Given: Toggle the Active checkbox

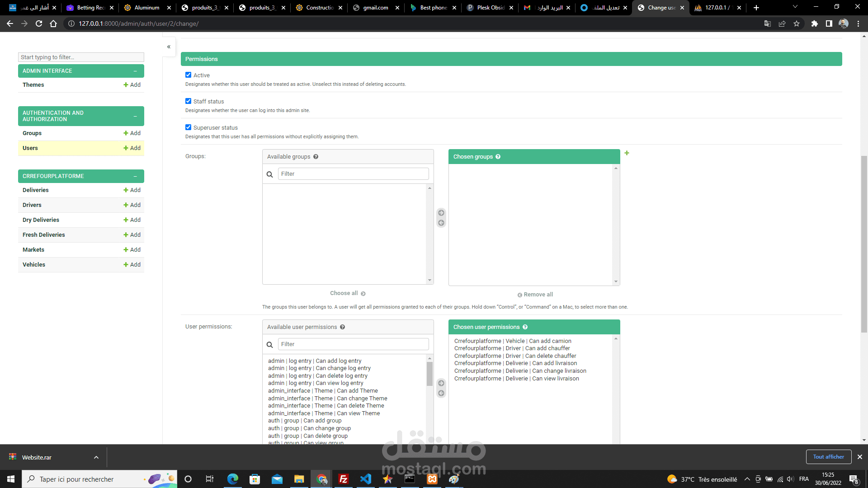Looking at the screenshot, I should click(x=188, y=75).
